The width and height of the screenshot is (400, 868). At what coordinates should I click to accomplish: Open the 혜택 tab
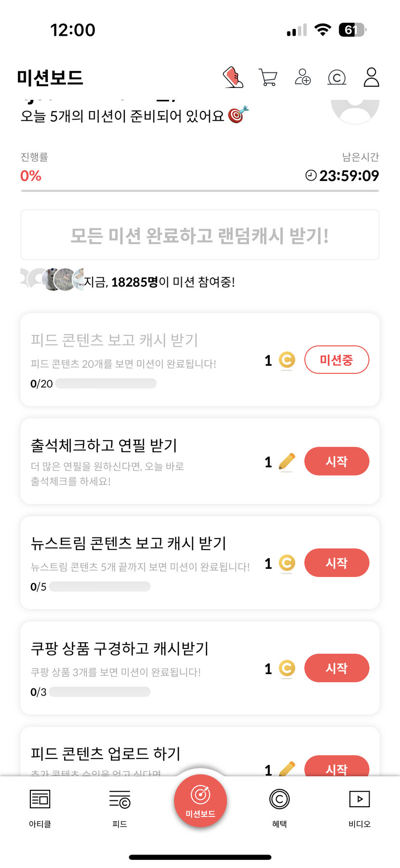[x=280, y=806]
